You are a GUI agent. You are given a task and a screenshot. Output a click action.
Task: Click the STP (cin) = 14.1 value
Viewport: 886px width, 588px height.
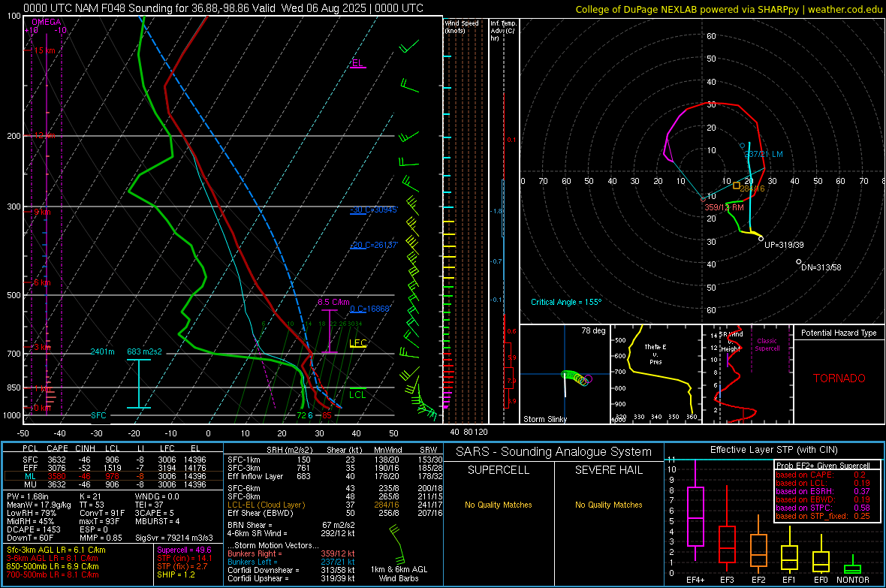coord(185,558)
